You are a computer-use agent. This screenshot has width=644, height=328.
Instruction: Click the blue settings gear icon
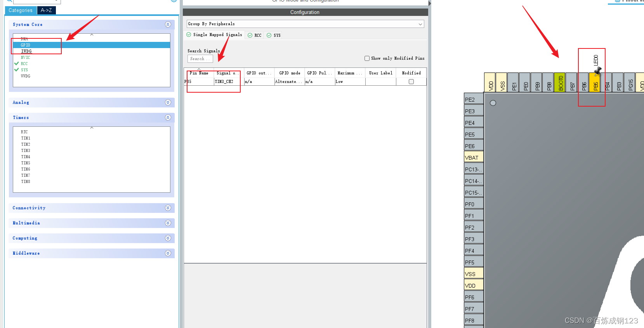point(174,1)
